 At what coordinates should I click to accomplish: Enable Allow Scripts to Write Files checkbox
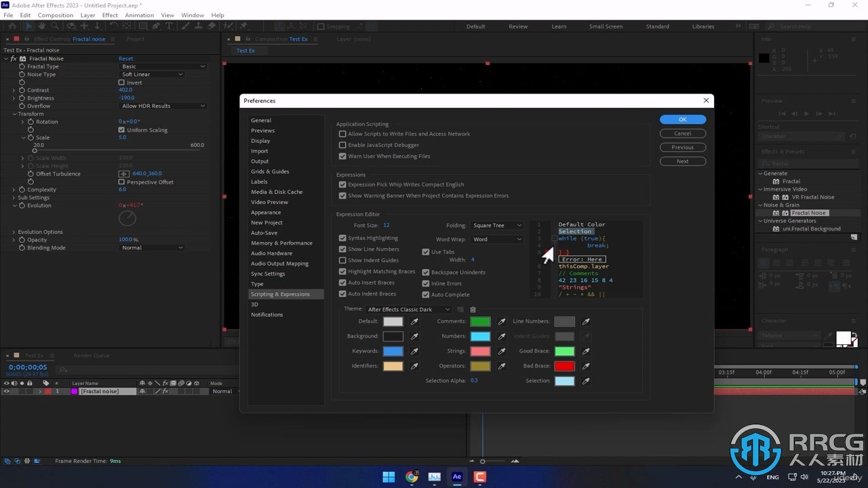[342, 134]
